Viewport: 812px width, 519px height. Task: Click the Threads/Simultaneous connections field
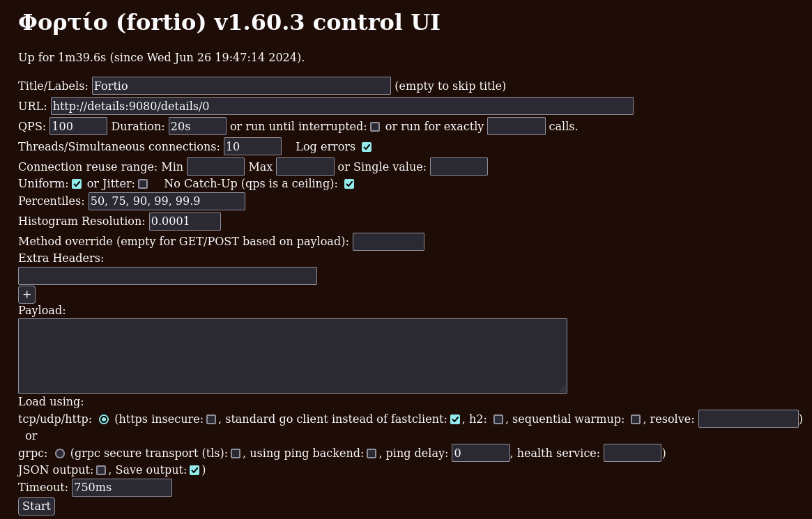coord(253,146)
